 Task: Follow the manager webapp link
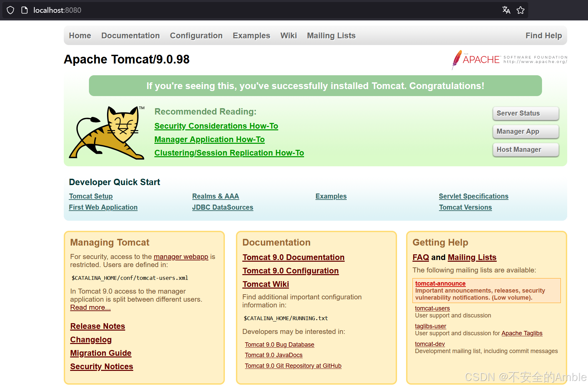point(181,257)
